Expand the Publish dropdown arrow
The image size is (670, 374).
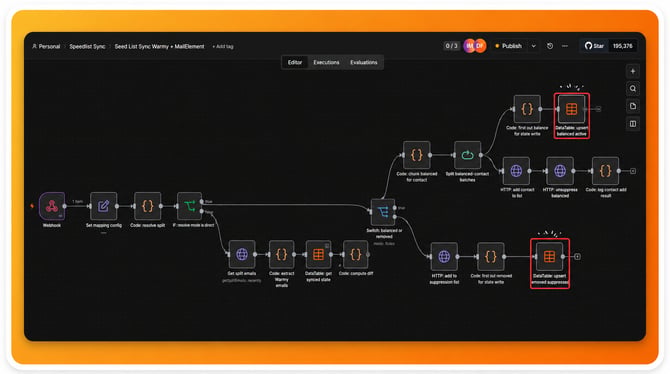click(x=534, y=46)
